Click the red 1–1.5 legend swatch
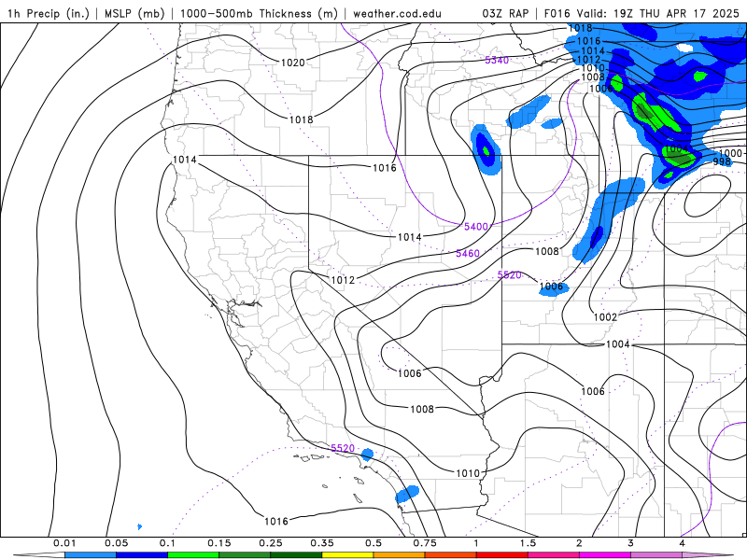Screen dimensions: 747x560 click(x=502, y=555)
